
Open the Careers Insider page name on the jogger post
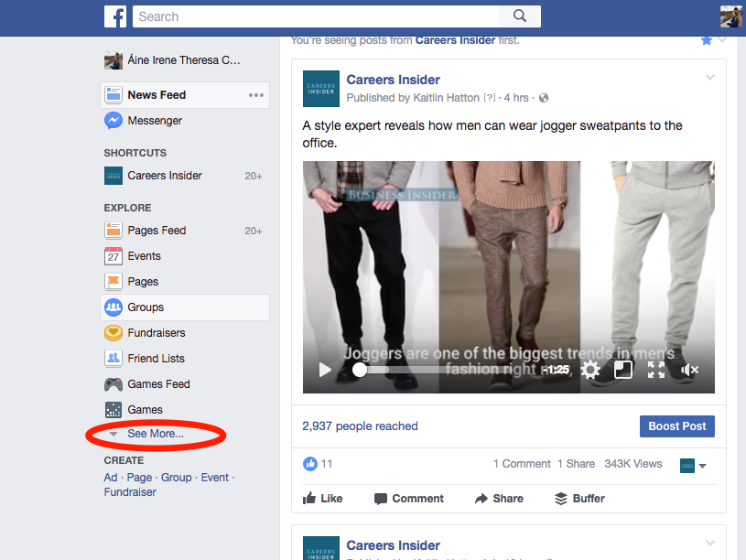[x=393, y=80]
